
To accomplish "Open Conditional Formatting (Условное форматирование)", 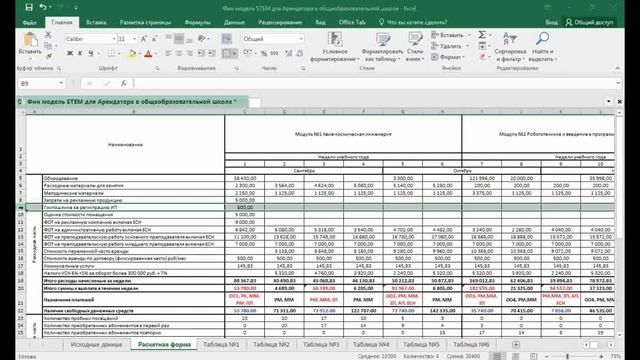I will click(x=335, y=47).
